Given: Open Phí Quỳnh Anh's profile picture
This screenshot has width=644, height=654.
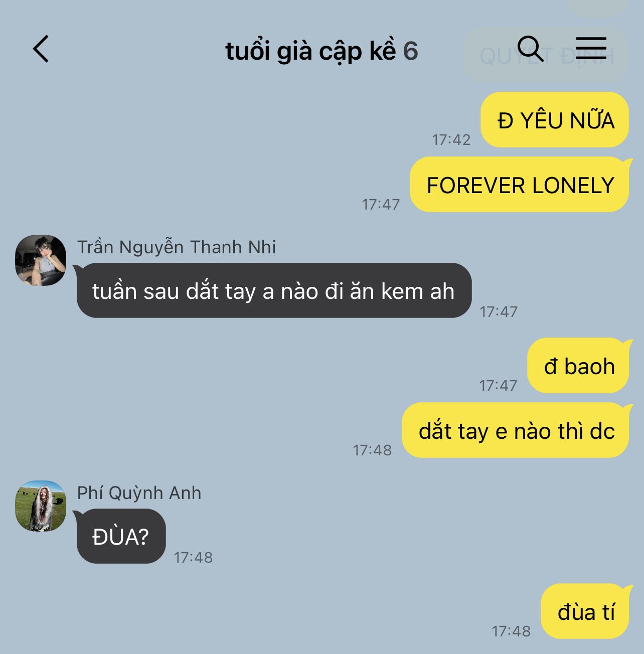Looking at the screenshot, I should [41, 506].
